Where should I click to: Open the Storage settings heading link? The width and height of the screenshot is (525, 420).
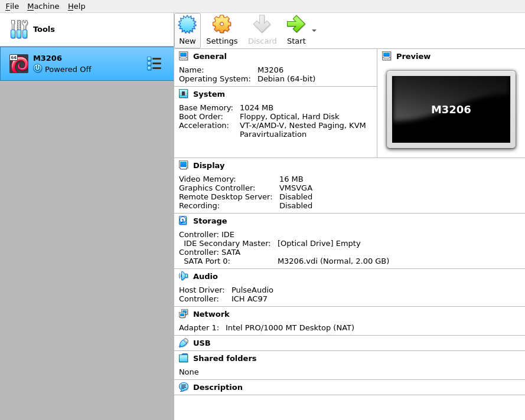[210, 221]
